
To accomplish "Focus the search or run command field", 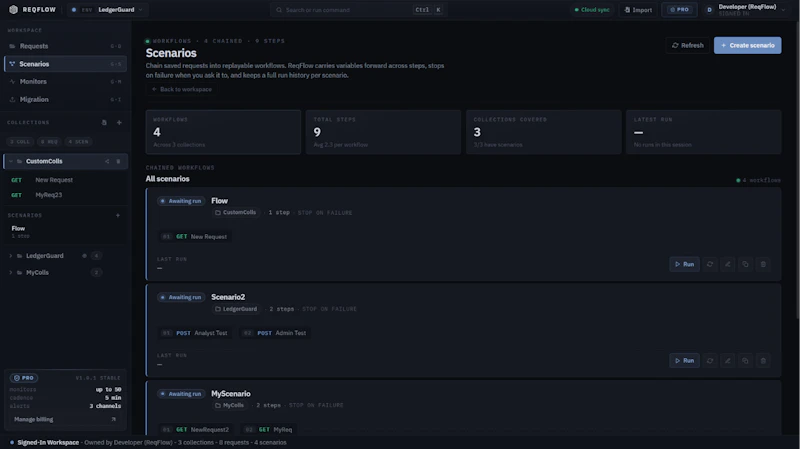I will [359, 10].
